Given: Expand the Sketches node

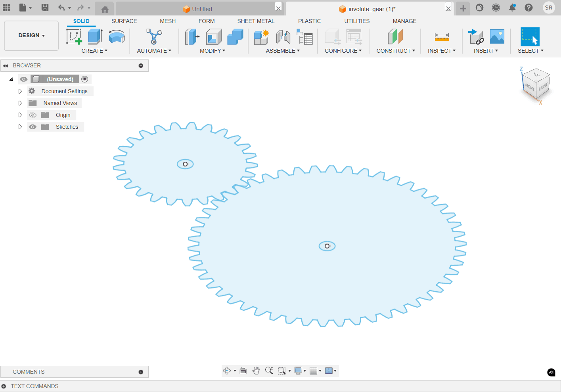Looking at the screenshot, I should tap(20, 127).
